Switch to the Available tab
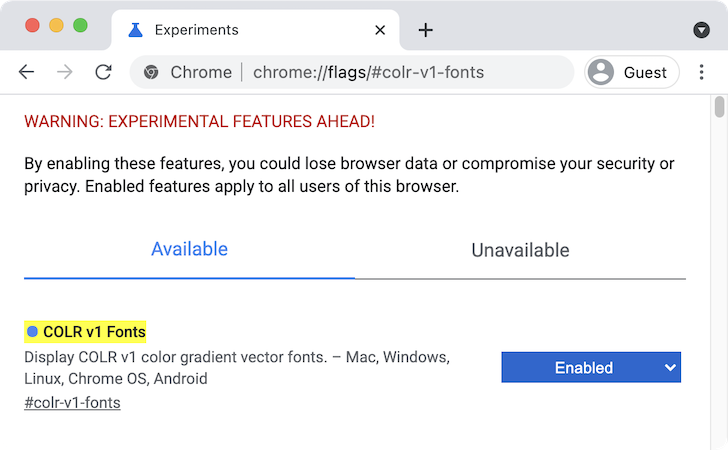Viewport: 728px width, 450px height. pos(189,249)
